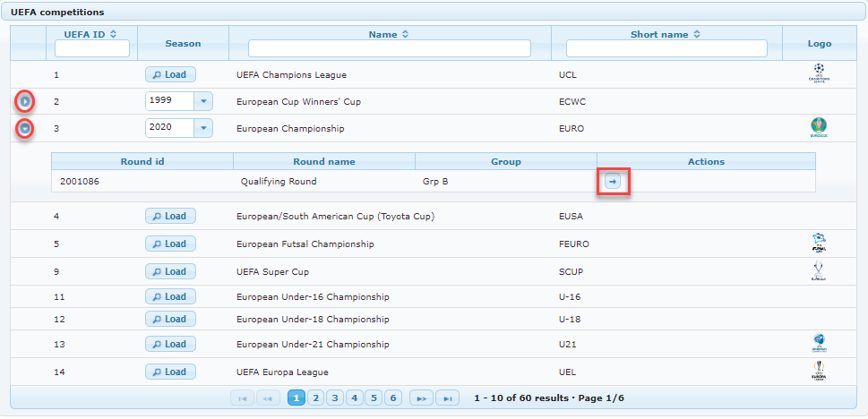Click the EURO 2020 logo icon
The image size is (868, 419).
pyautogui.click(x=819, y=128)
